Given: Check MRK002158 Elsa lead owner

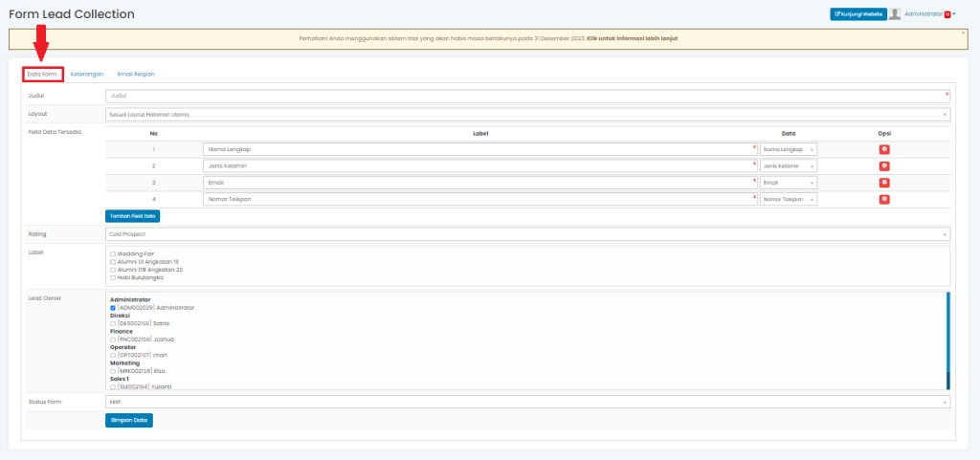Looking at the screenshot, I should coord(113,371).
